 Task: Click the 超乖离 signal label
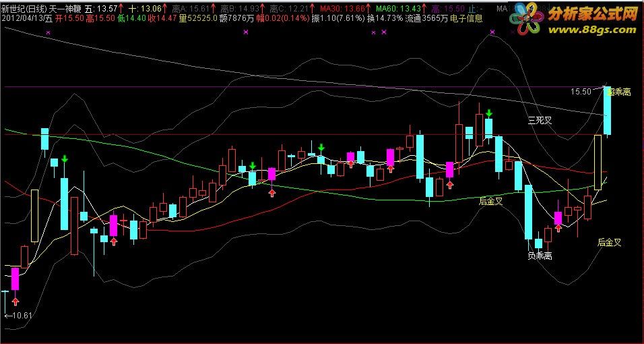pos(619,92)
